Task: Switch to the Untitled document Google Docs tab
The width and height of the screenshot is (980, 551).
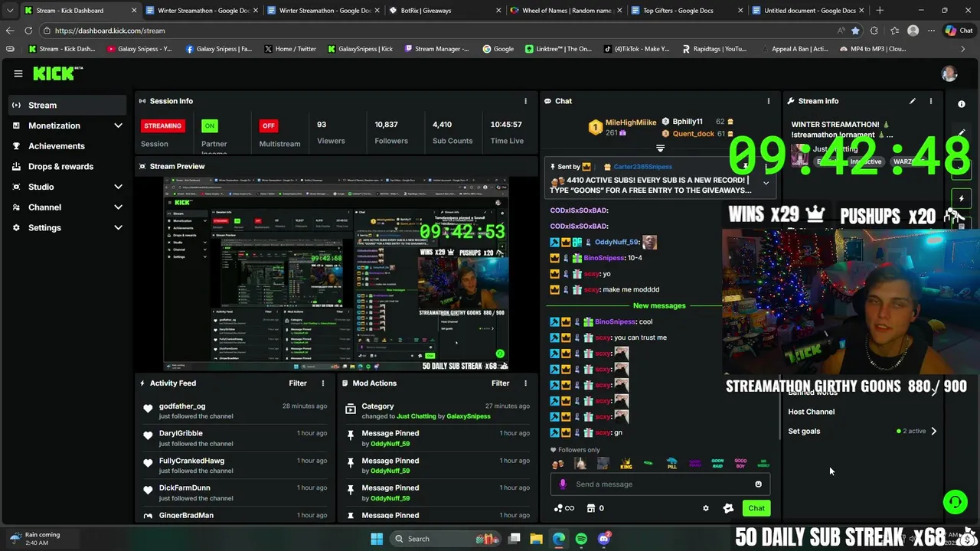Action: 808,11
